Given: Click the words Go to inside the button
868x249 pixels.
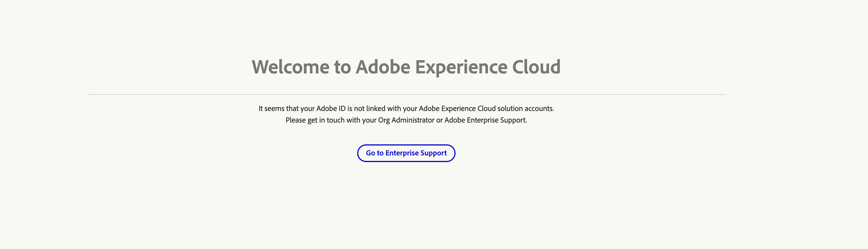Looking at the screenshot, I should pyautogui.click(x=375, y=153).
